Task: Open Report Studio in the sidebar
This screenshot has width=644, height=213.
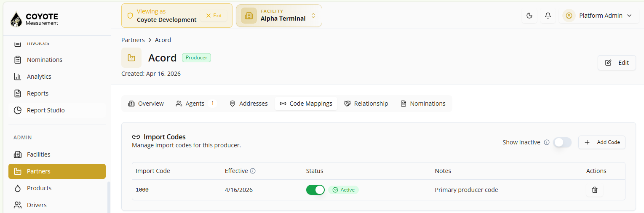Action: (57, 110)
